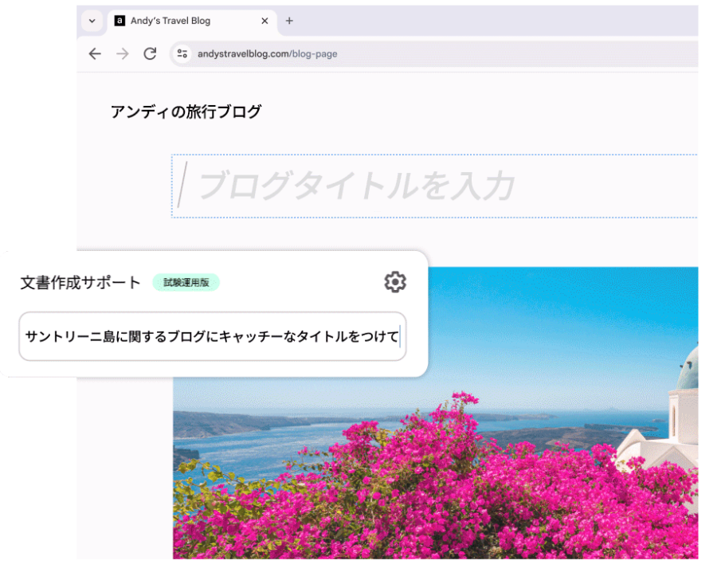The width and height of the screenshot is (725, 588).
Task: Click the site information icon in address bar
Action: 182,54
